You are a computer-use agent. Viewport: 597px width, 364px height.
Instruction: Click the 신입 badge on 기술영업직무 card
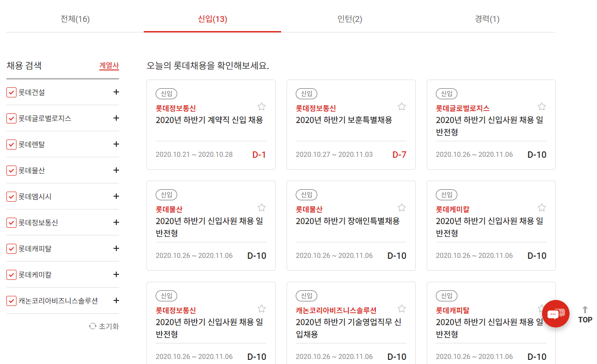click(306, 296)
